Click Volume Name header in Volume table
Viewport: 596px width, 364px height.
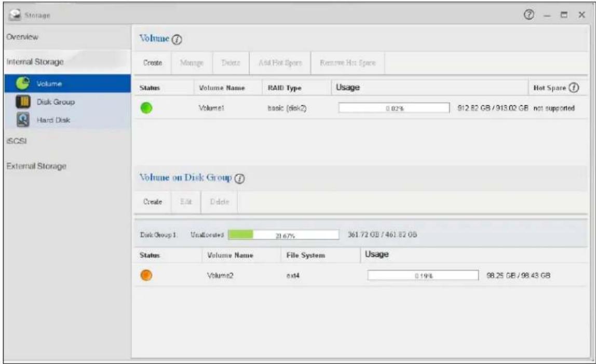pos(222,88)
